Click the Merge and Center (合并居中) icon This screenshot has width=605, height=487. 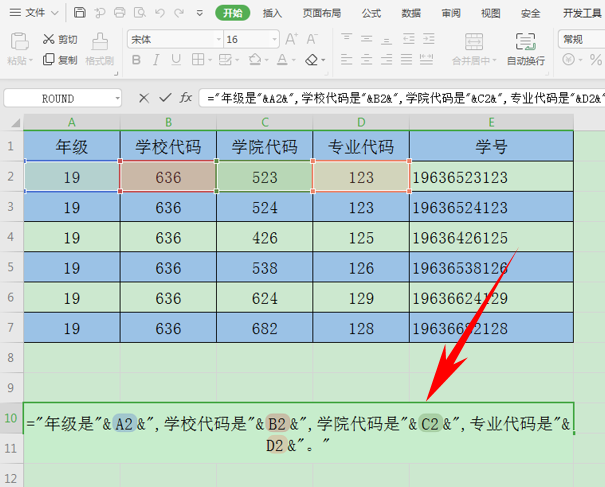click(474, 42)
